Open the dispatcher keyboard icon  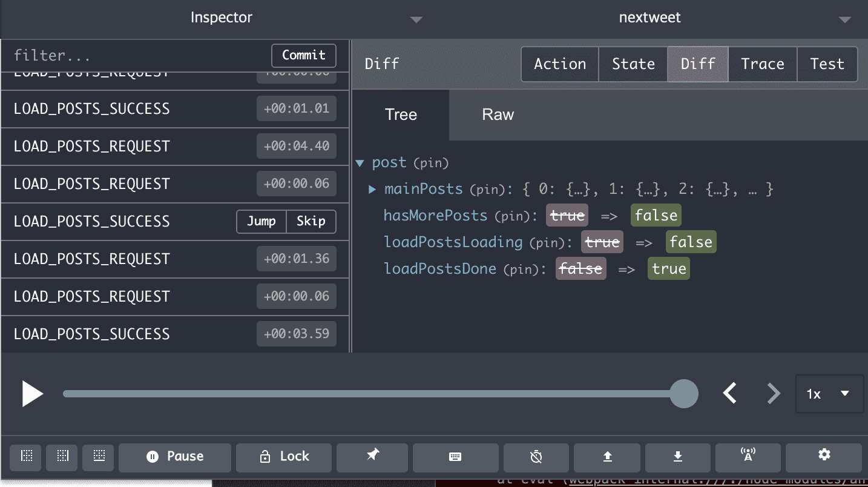coord(455,457)
